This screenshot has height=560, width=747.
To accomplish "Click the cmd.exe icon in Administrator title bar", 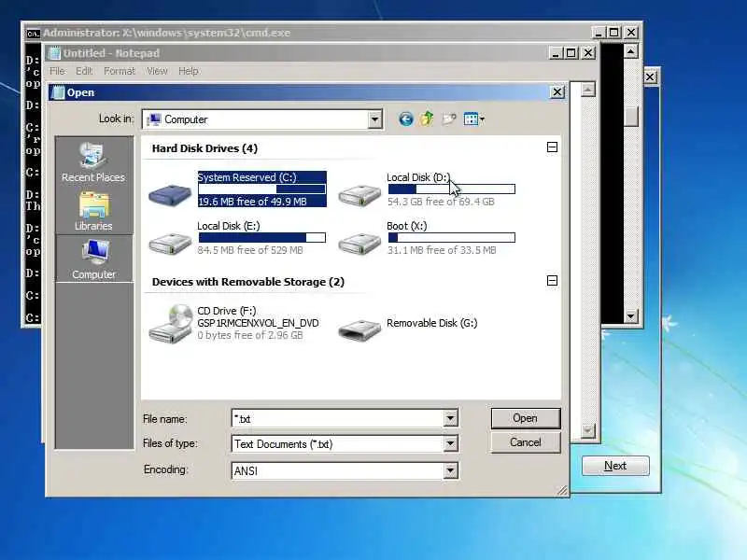I will pos(33,34).
